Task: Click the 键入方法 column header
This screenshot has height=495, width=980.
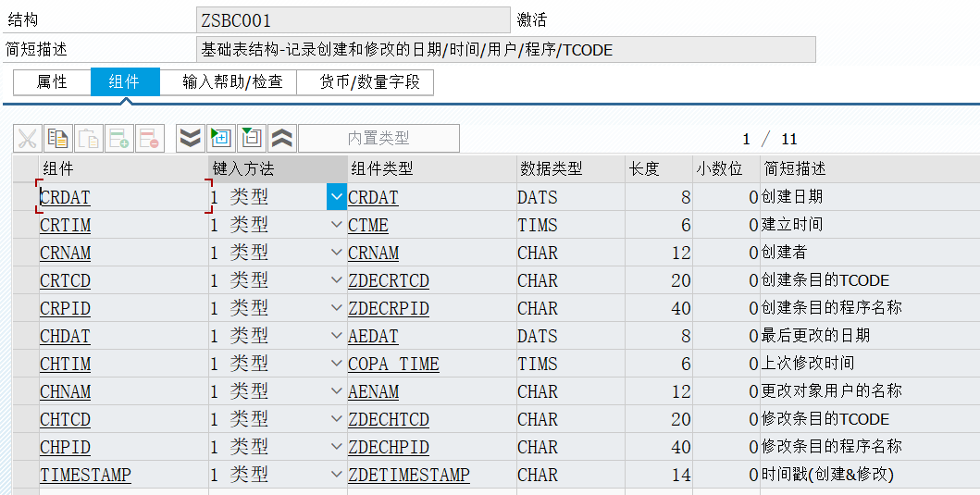Action: [x=279, y=168]
